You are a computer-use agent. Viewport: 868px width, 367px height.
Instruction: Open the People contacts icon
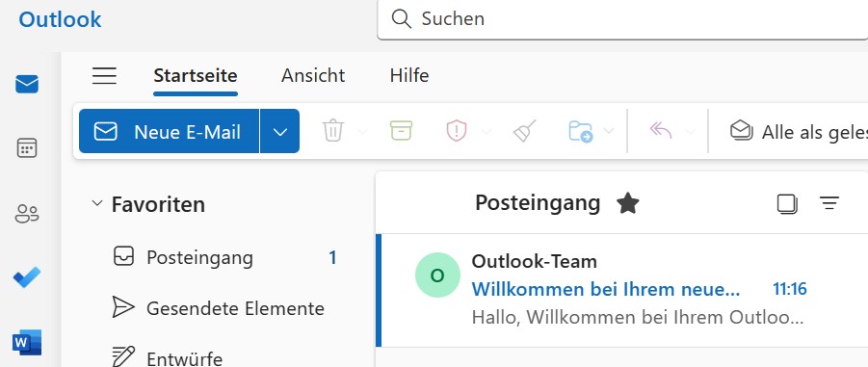coord(27,213)
